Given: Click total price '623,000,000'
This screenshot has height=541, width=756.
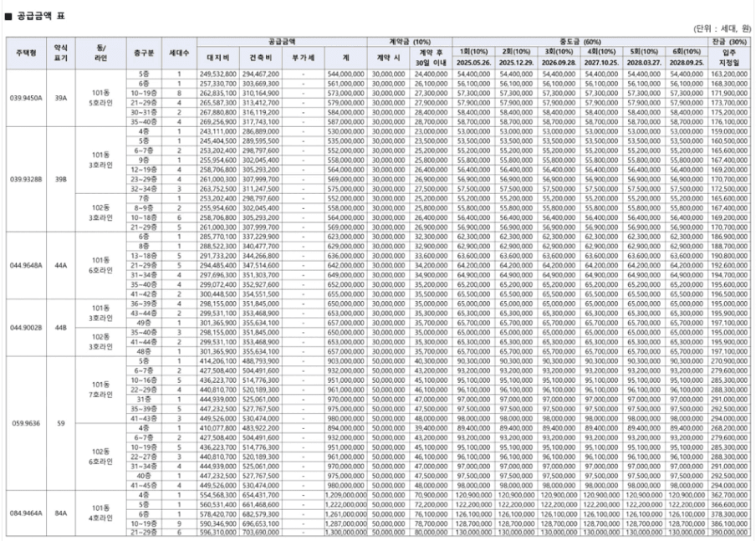Looking at the screenshot, I should pos(345,237).
